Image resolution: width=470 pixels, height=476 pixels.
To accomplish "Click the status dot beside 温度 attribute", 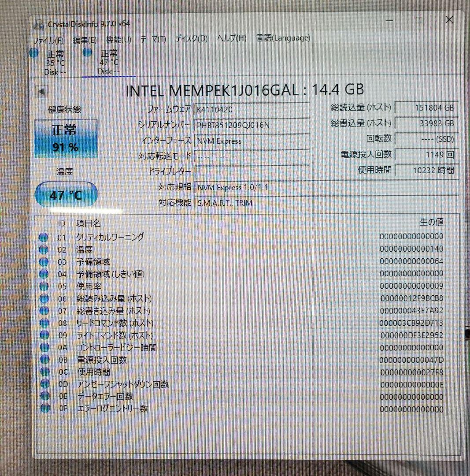I will 44,249.
